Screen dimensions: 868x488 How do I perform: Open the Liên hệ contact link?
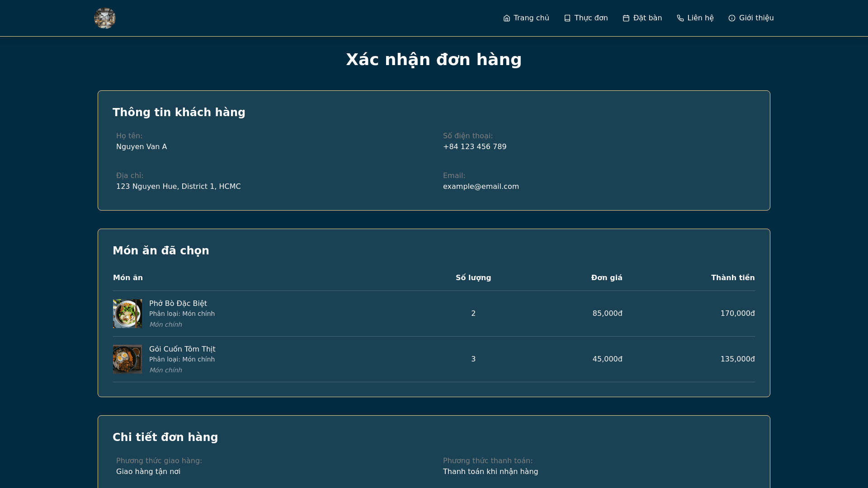tap(700, 18)
